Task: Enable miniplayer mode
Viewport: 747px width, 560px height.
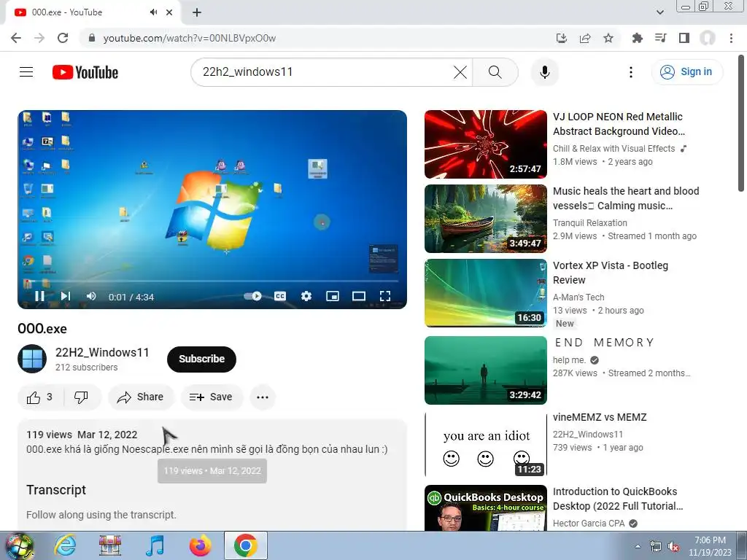Action: pyautogui.click(x=333, y=296)
